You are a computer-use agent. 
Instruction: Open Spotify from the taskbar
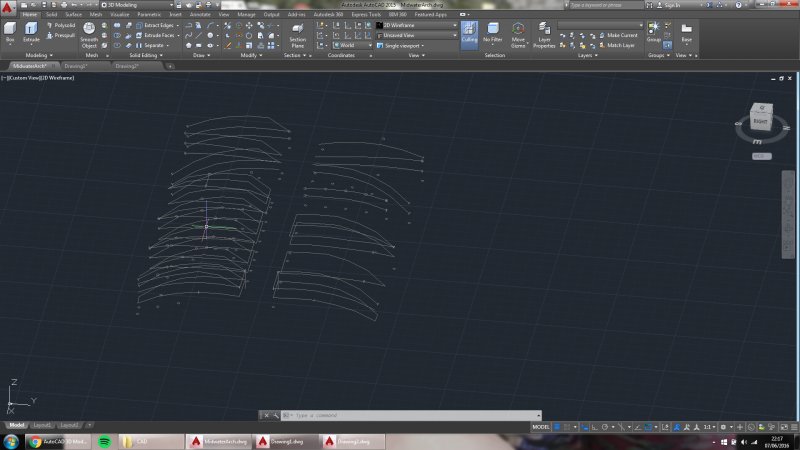click(x=105, y=441)
